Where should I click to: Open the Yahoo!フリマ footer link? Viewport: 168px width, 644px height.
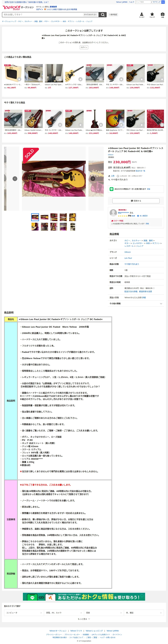(76, 631)
